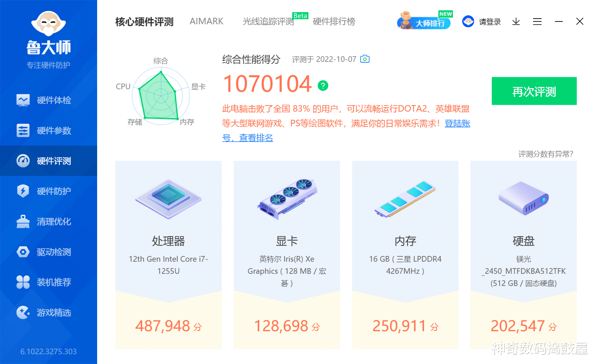595x364 pixels.
Task: Open 硬件防护 in the sidebar
Action: pyautogui.click(x=49, y=191)
